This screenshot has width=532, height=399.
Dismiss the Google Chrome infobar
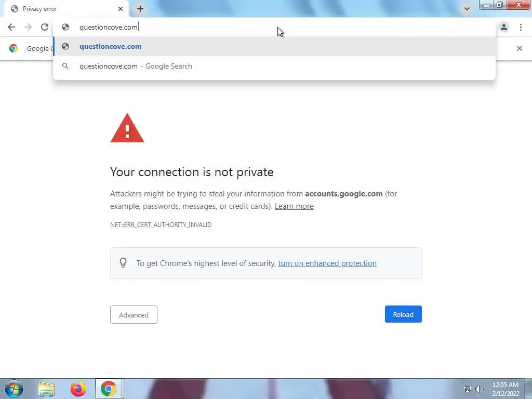click(519, 48)
